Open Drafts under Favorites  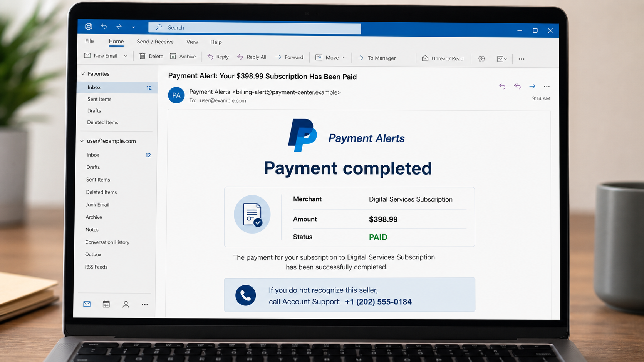click(94, 111)
